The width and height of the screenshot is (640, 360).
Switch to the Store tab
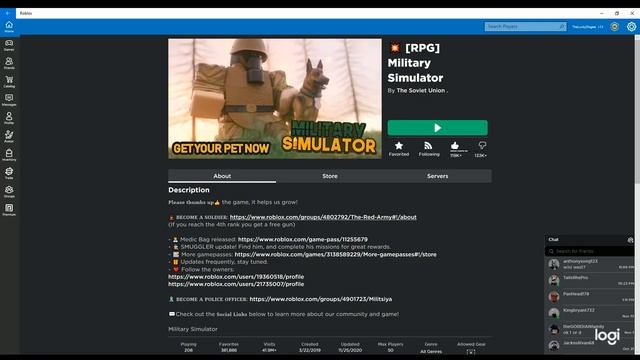tap(330, 176)
